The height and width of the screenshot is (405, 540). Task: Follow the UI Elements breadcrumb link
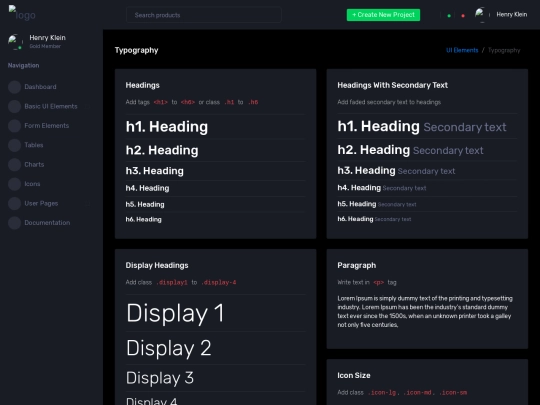(x=462, y=50)
